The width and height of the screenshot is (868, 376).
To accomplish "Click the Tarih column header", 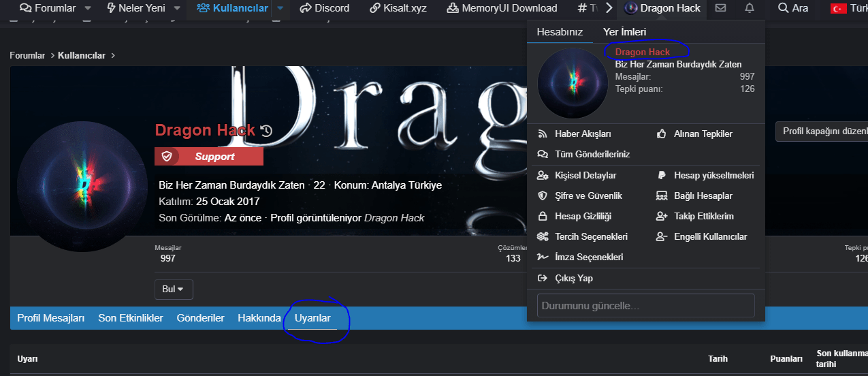I will 719,358.
